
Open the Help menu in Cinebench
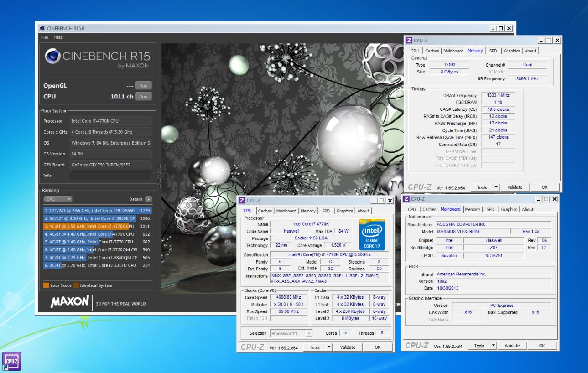58,37
